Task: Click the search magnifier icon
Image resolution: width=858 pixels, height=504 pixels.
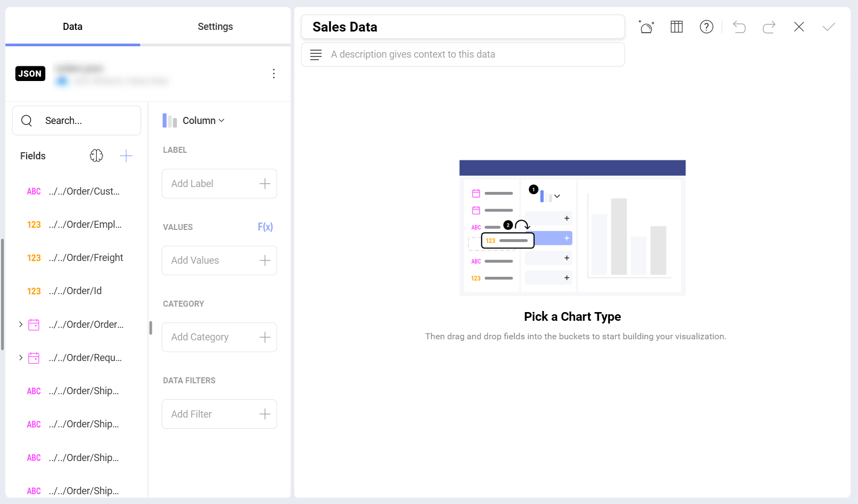Action: coord(27,120)
